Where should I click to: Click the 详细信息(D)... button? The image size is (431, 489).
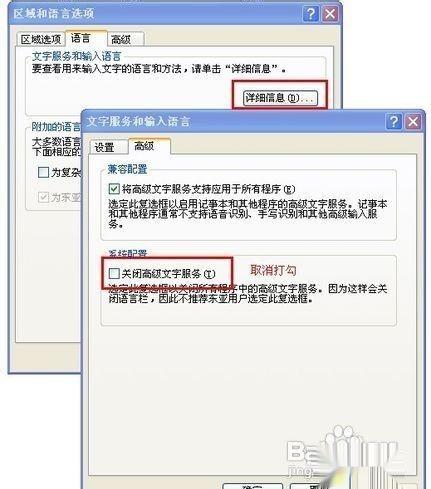[280, 98]
